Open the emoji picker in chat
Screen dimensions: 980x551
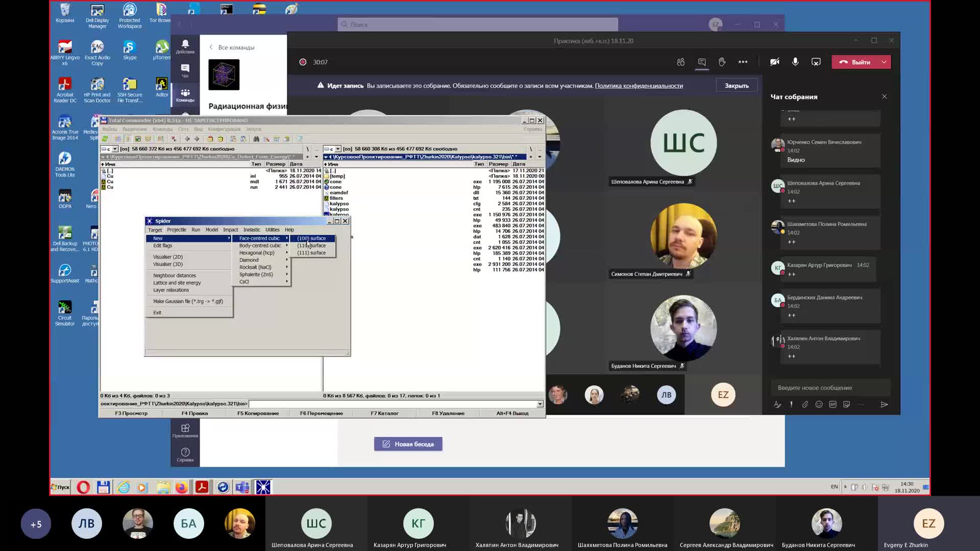(x=819, y=404)
